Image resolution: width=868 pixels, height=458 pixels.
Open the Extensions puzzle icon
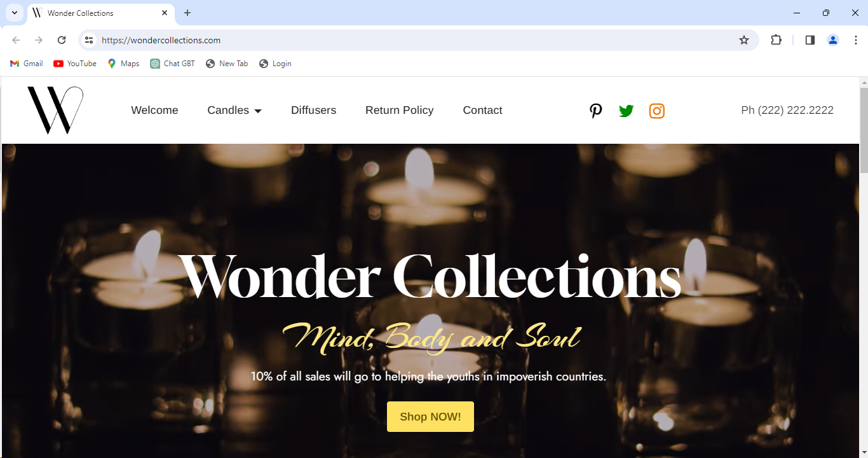click(x=776, y=40)
